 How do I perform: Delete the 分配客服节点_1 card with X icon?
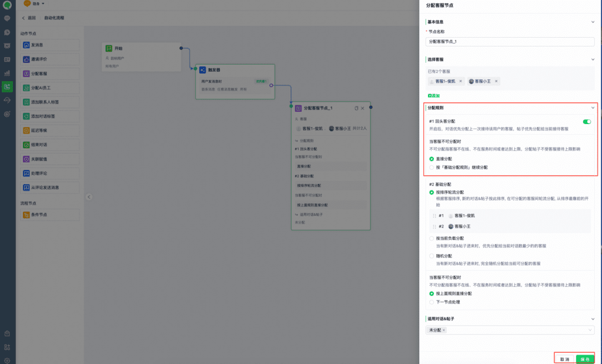(363, 108)
